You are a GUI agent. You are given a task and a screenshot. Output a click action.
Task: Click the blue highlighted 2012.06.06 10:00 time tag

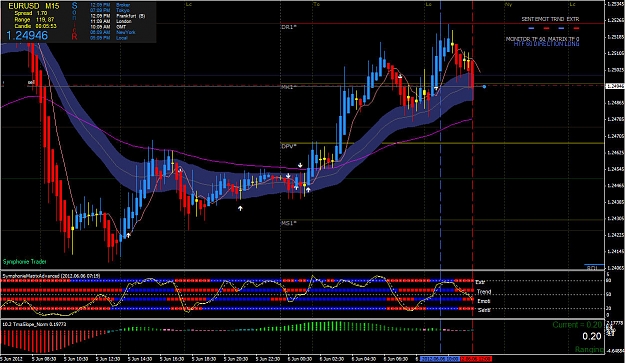[440, 359]
